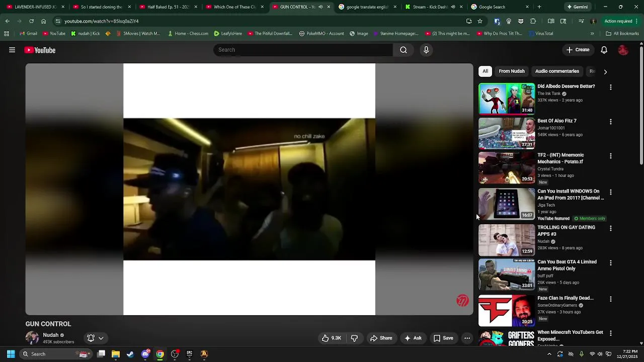The width and height of the screenshot is (644, 362).
Task: Open options for Best Of Also Fitz 7
Action: point(611,122)
